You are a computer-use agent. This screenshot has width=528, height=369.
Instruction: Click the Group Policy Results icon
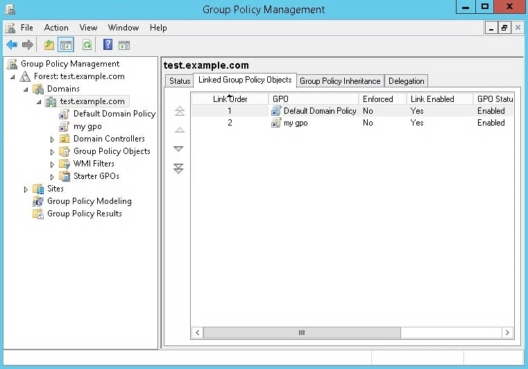(x=38, y=214)
